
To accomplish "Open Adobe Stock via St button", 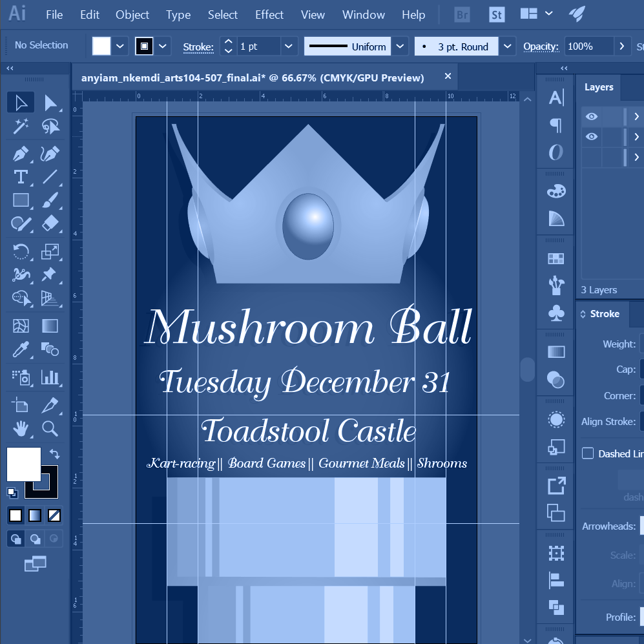I will 497,15.
